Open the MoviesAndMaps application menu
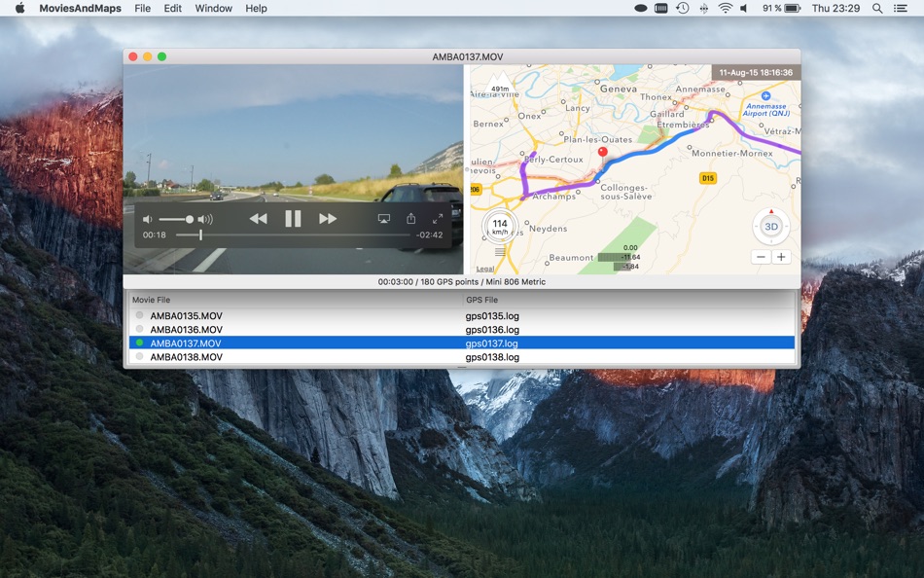The height and width of the screenshot is (578, 924). 80,8
